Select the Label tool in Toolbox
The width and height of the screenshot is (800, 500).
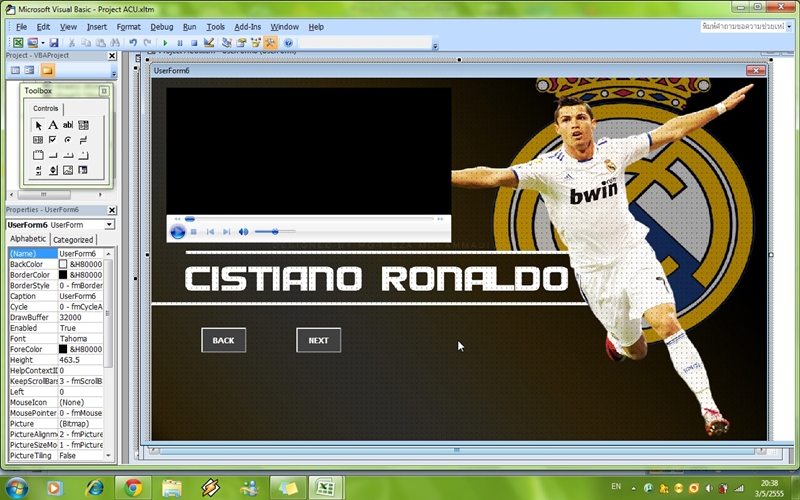53,125
